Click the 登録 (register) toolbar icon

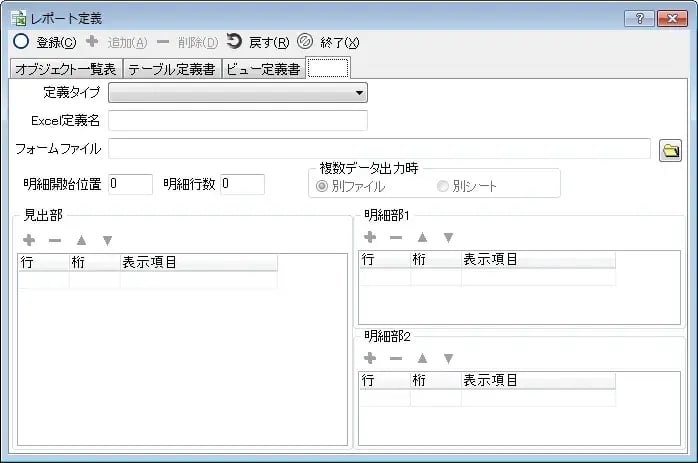point(21,42)
